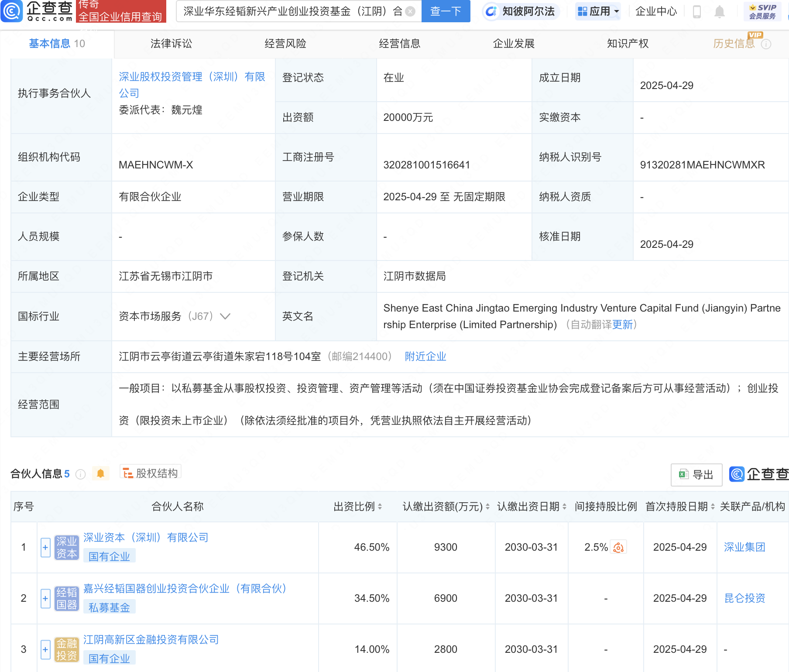
Task: Expand the 深业资本 partner row
Action: pyautogui.click(x=45, y=547)
